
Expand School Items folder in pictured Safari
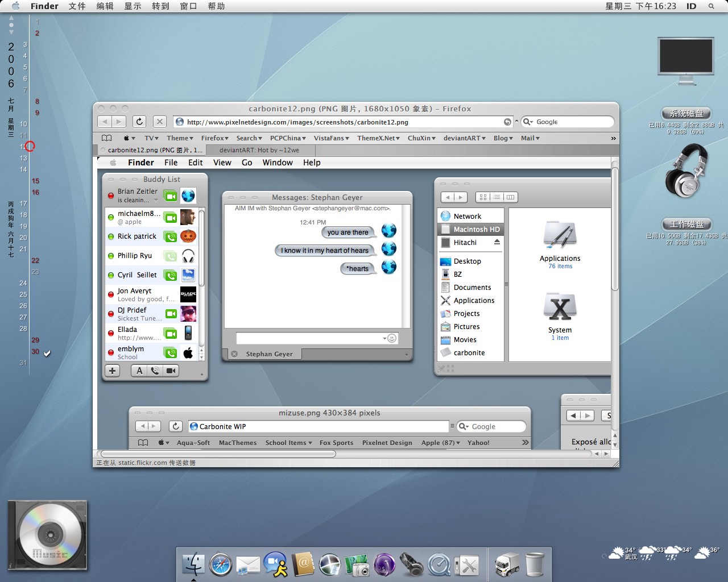tap(288, 443)
